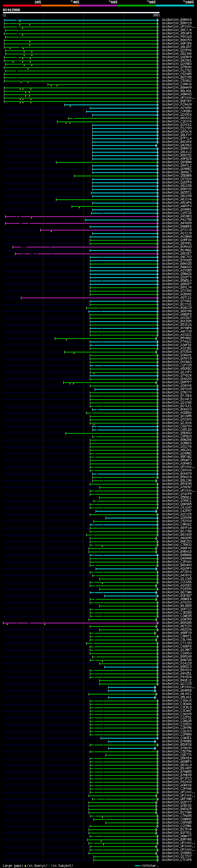Select the UniRef100_B0M0U3 label
The width and height of the screenshot is (197, 868).
[x=177, y=247]
